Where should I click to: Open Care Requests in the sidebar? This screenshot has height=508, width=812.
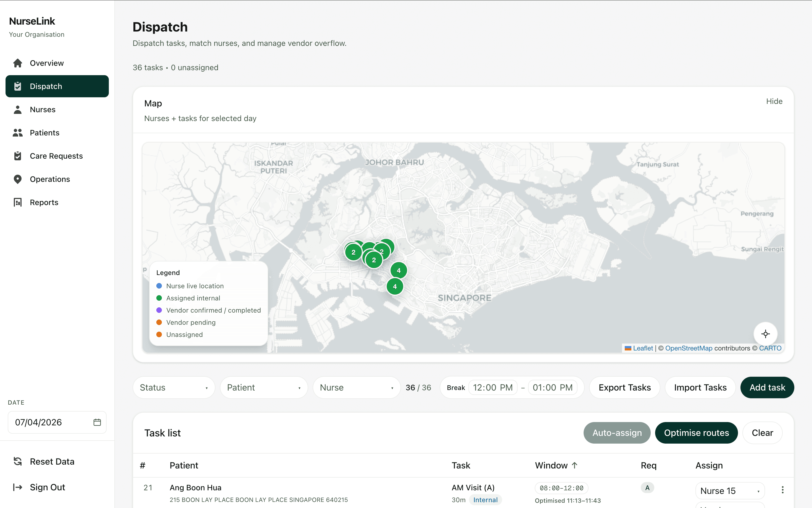click(57, 156)
